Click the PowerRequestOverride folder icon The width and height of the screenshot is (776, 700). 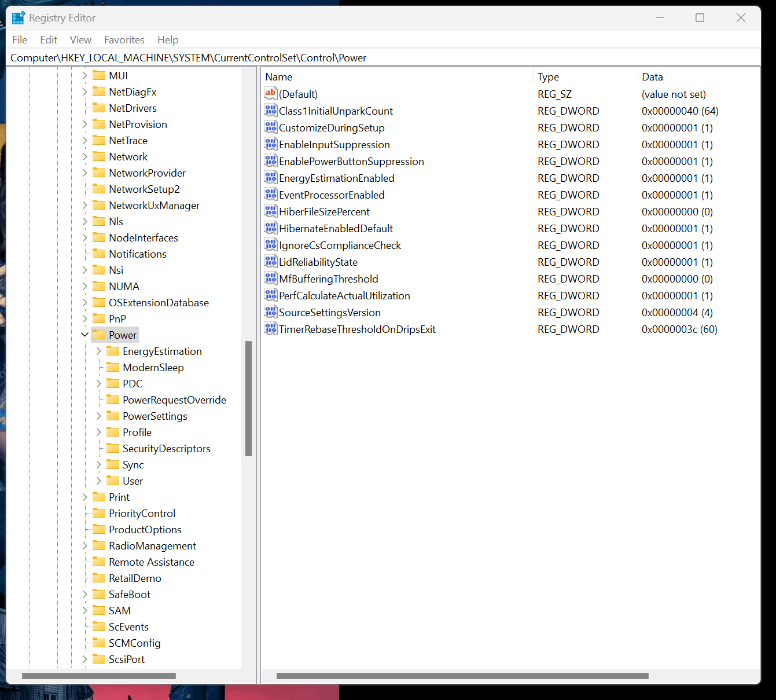(x=113, y=400)
